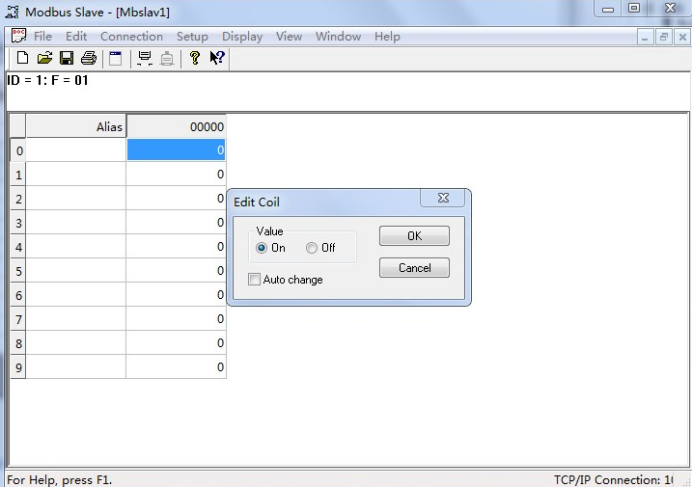Select coil value cell in row 9

(176, 367)
